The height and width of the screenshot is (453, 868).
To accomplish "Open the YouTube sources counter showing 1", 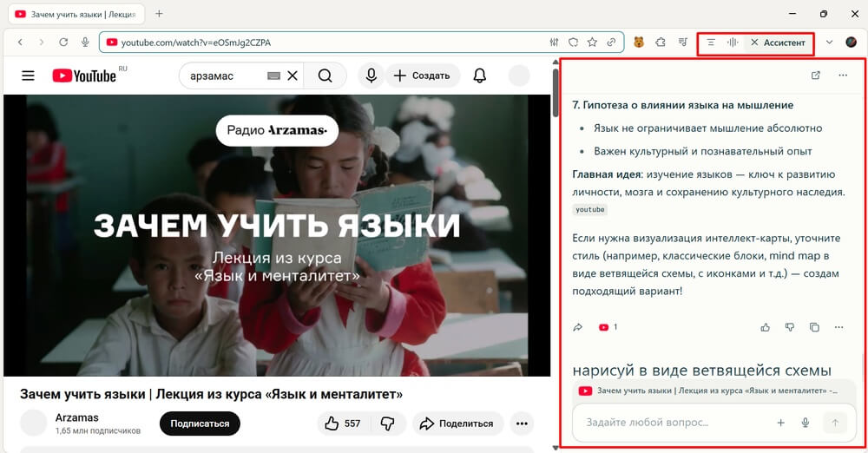I will point(608,327).
